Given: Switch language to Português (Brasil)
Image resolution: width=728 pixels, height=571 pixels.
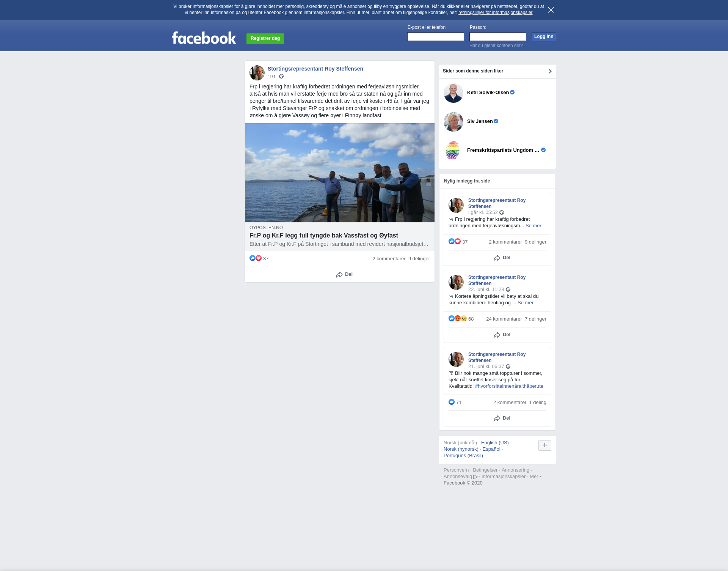Looking at the screenshot, I should click(x=463, y=456).
